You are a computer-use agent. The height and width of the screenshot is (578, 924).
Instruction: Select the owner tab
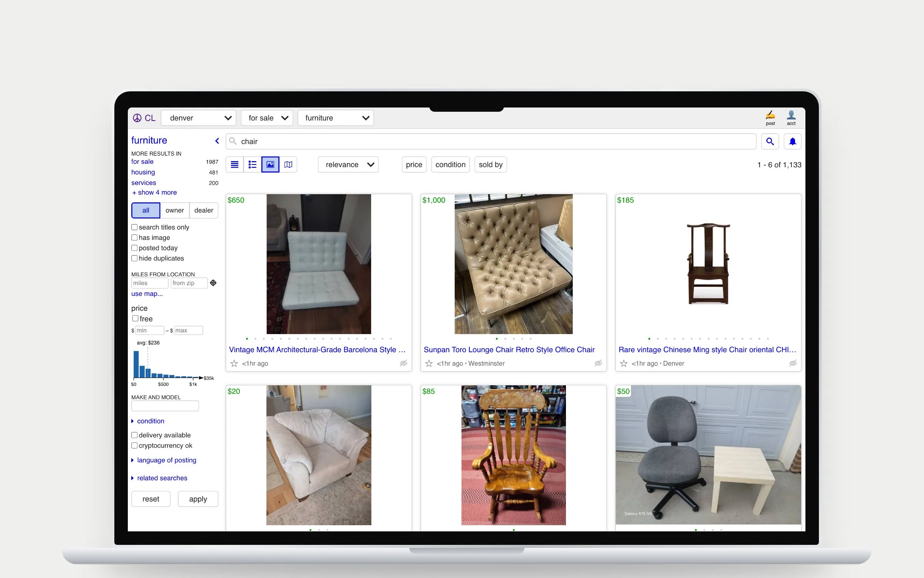[x=175, y=210]
